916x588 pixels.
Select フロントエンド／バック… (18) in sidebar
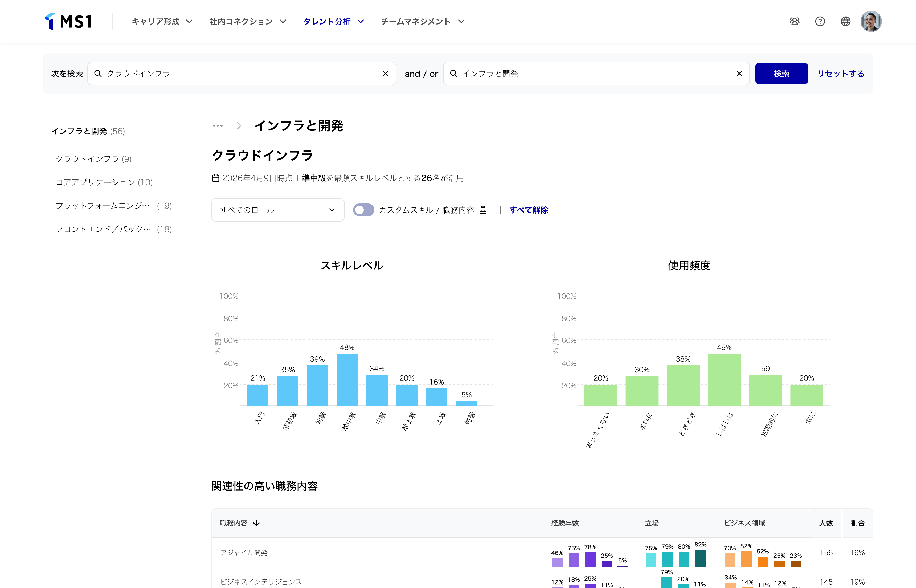114,230
